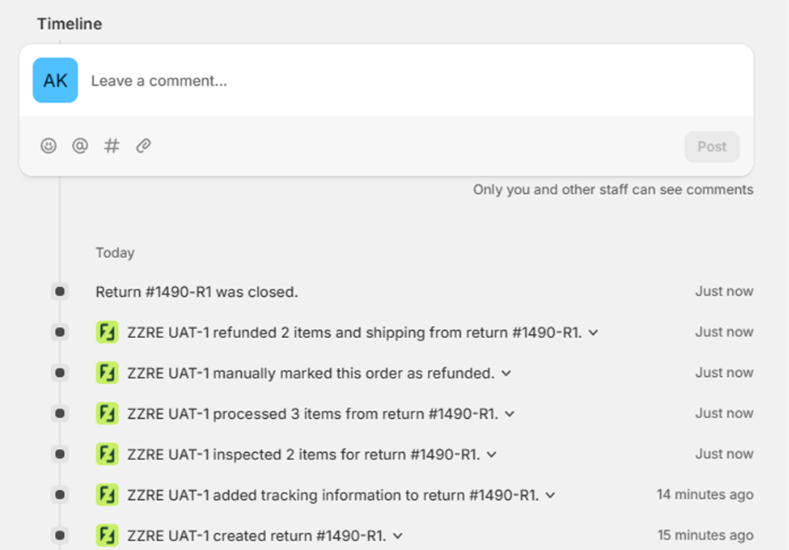
Task: Focus the Leave a comment field
Action: [x=400, y=80]
